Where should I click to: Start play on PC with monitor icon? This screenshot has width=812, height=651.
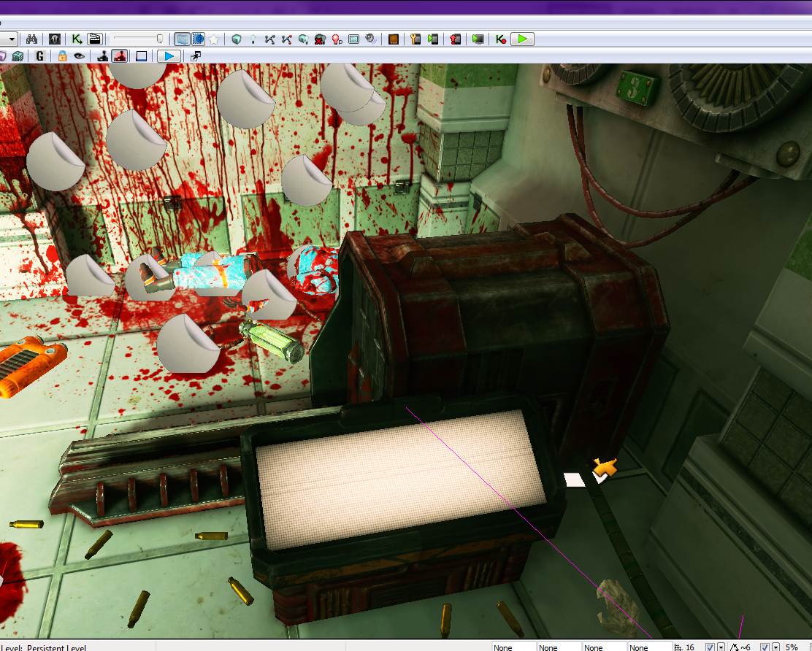[x=478, y=39]
